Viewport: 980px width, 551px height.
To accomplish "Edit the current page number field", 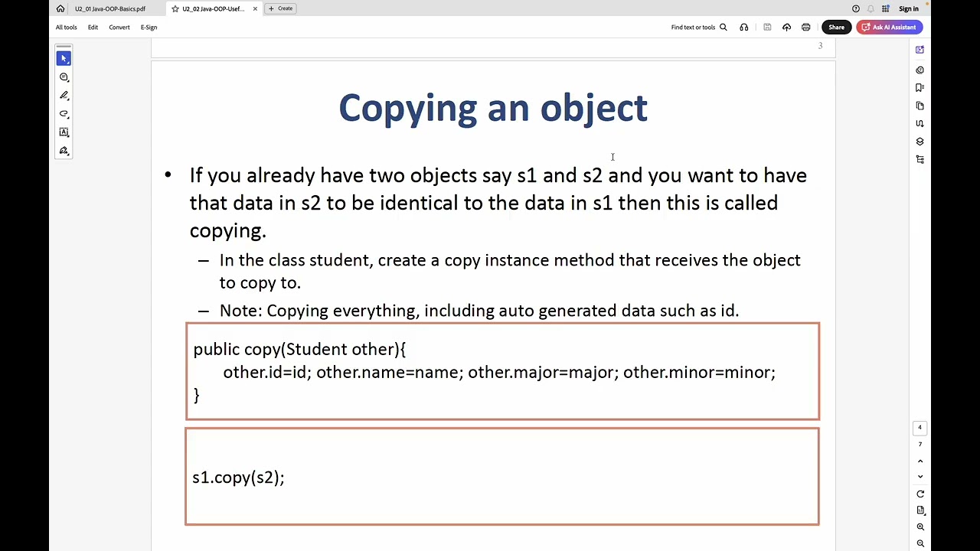I will click(x=920, y=428).
